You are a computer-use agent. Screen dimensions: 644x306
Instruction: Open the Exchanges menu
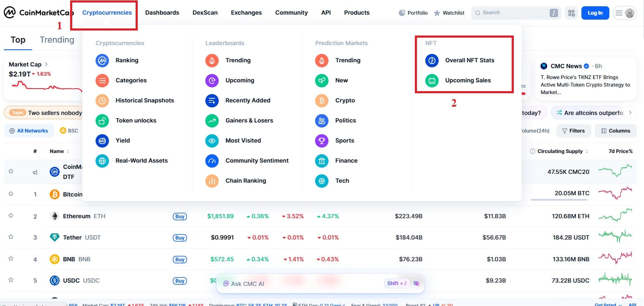pyautogui.click(x=246, y=13)
